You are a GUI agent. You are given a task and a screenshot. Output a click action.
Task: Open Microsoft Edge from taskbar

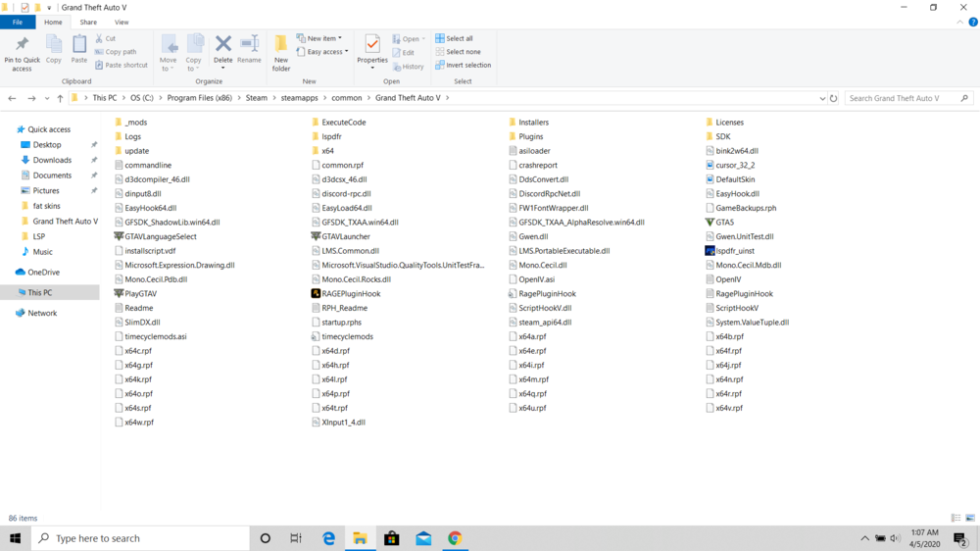328,538
